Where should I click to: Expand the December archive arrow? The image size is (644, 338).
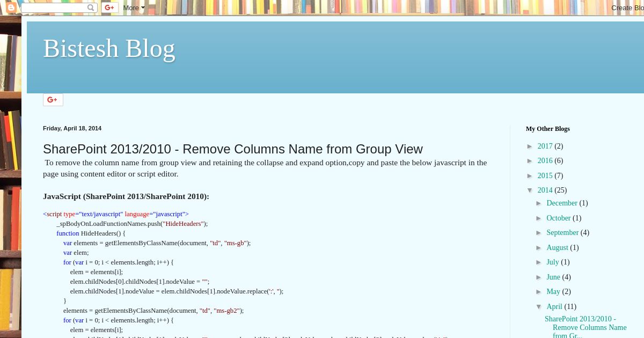pyautogui.click(x=539, y=203)
